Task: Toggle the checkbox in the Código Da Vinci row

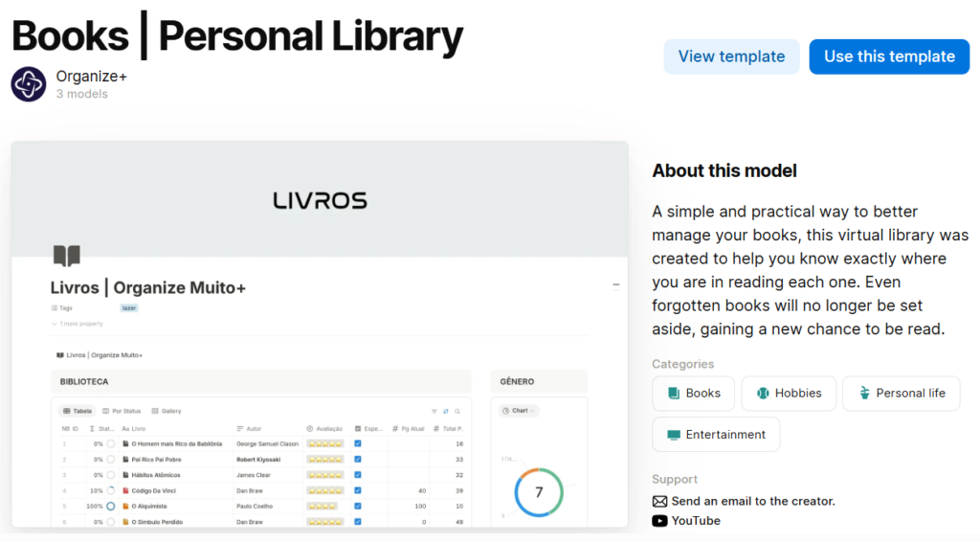Action: tap(358, 490)
